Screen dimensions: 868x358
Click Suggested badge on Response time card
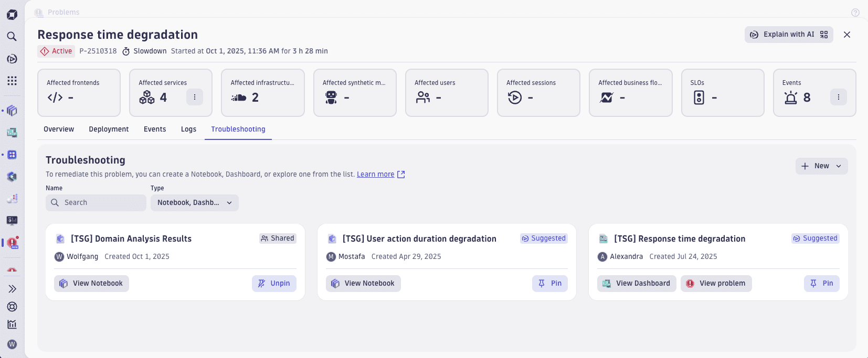click(x=816, y=238)
